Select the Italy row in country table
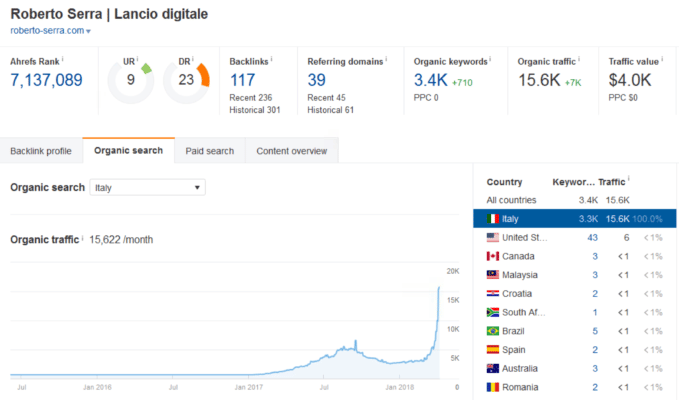The width and height of the screenshot is (679, 400). point(575,219)
